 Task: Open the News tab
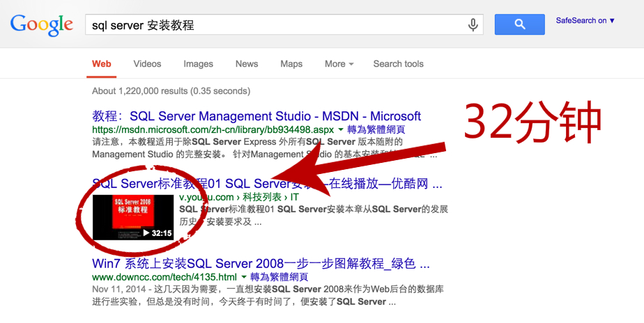[x=247, y=64]
